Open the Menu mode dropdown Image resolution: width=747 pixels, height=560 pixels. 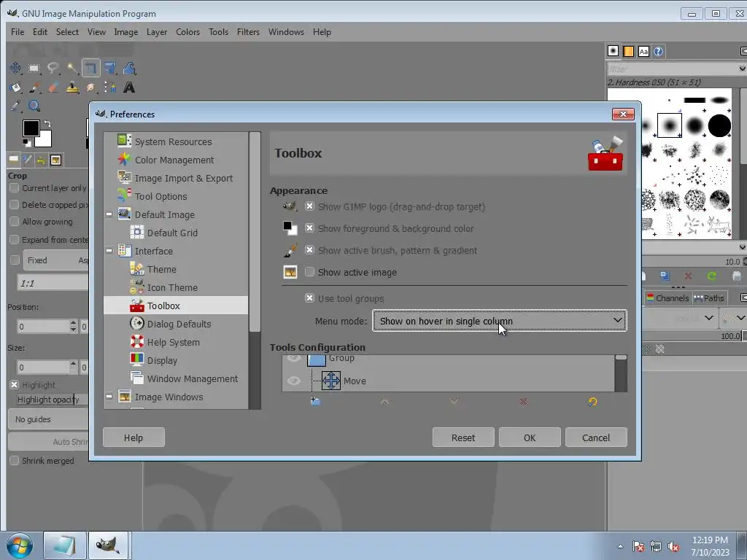[x=499, y=321]
